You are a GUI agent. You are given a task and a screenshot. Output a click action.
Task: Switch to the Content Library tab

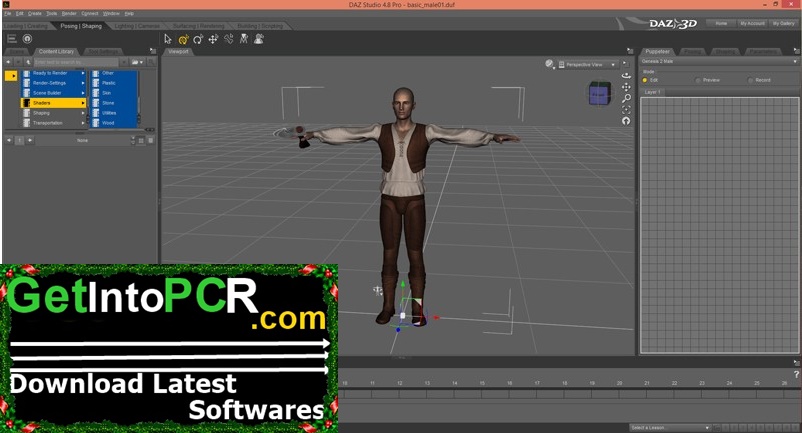(x=56, y=51)
